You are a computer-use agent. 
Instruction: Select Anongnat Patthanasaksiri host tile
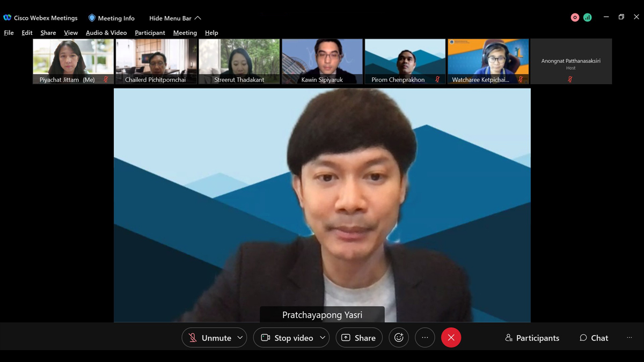pos(570,61)
